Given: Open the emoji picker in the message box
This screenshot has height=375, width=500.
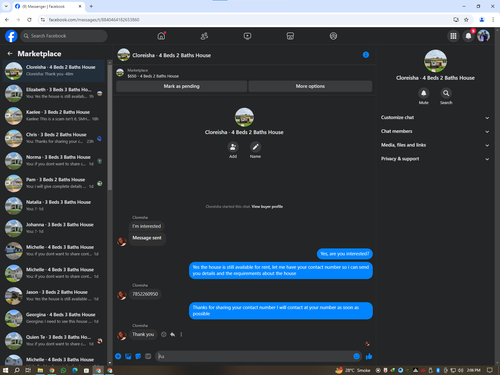Looking at the screenshot, I should [356, 356].
